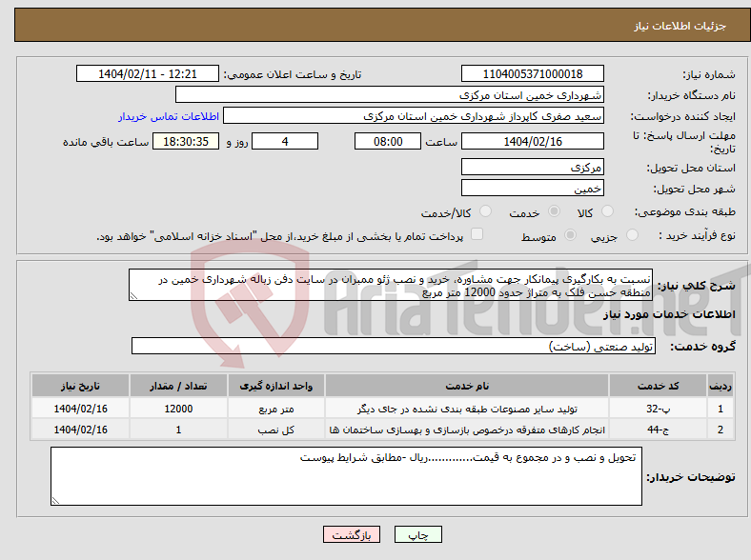Toggle the اسناد خزانه اسلامی payment checkbox
Image resolution: width=751 pixels, height=560 pixels.
pyautogui.click(x=477, y=234)
